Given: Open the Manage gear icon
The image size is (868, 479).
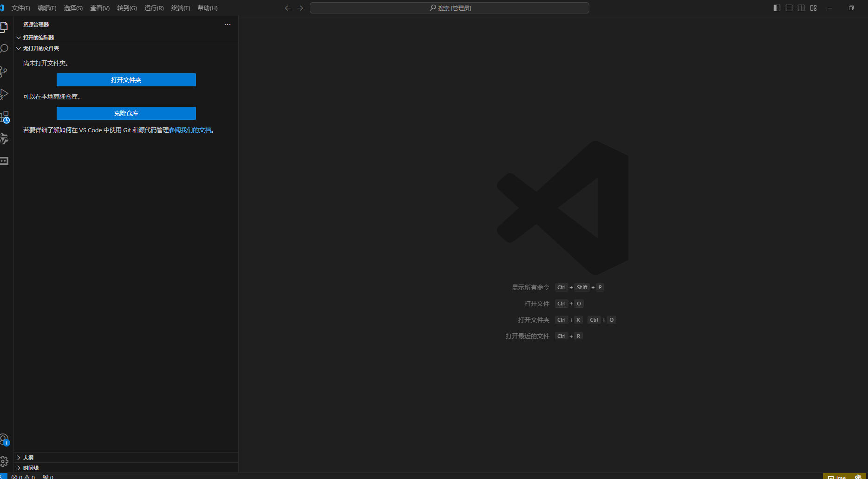Looking at the screenshot, I should pyautogui.click(x=4, y=461).
